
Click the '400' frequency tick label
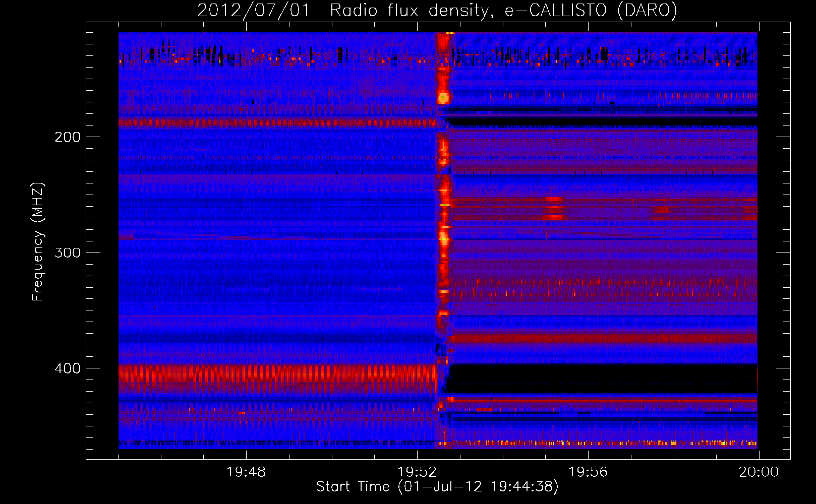click(x=68, y=368)
